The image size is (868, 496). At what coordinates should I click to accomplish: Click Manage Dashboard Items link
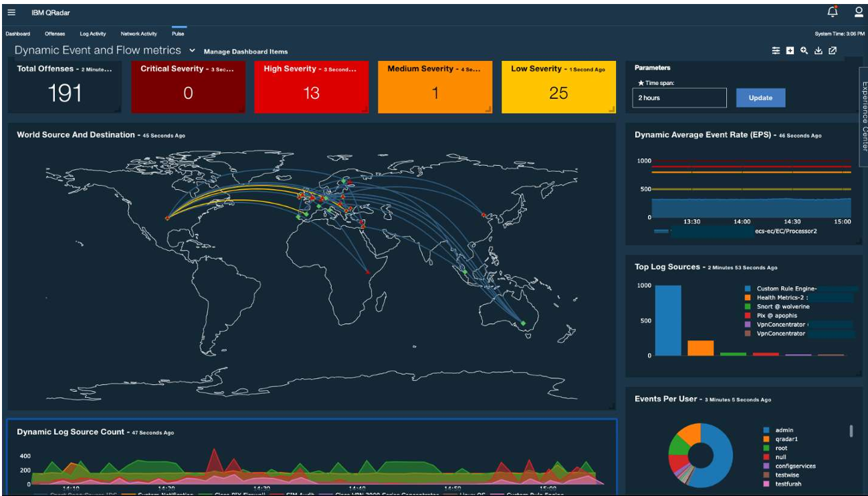[x=245, y=51]
